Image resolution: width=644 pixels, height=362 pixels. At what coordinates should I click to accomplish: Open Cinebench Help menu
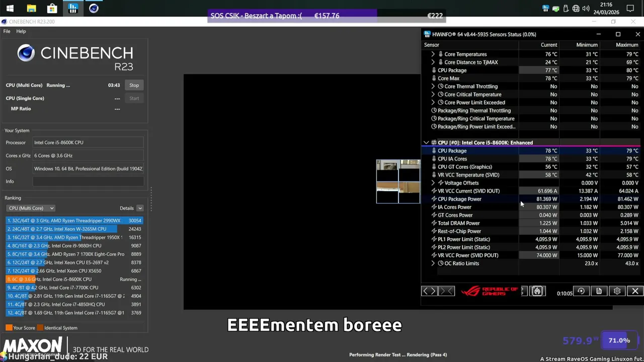tap(21, 31)
